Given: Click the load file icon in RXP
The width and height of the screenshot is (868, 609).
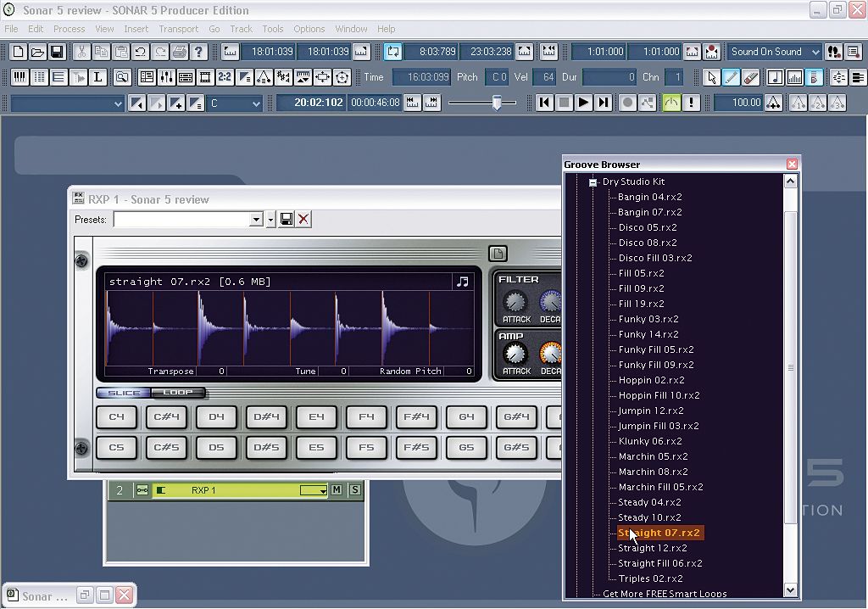Looking at the screenshot, I should (498, 254).
